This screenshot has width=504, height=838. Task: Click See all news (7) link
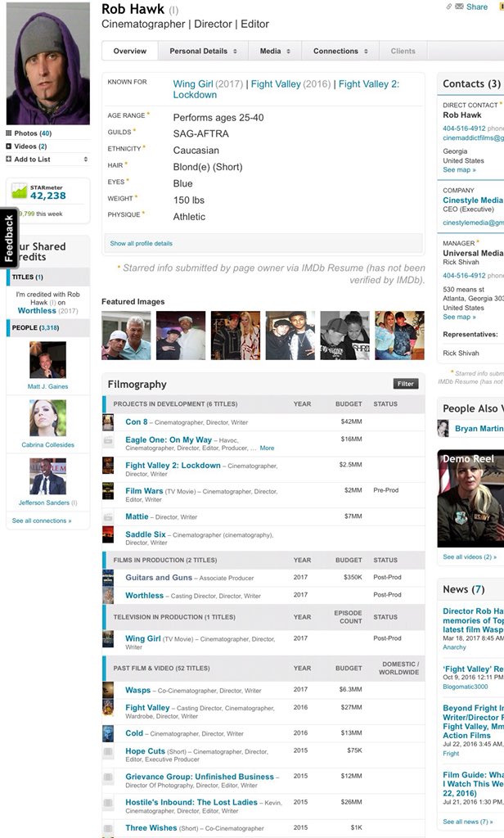(468, 822)
